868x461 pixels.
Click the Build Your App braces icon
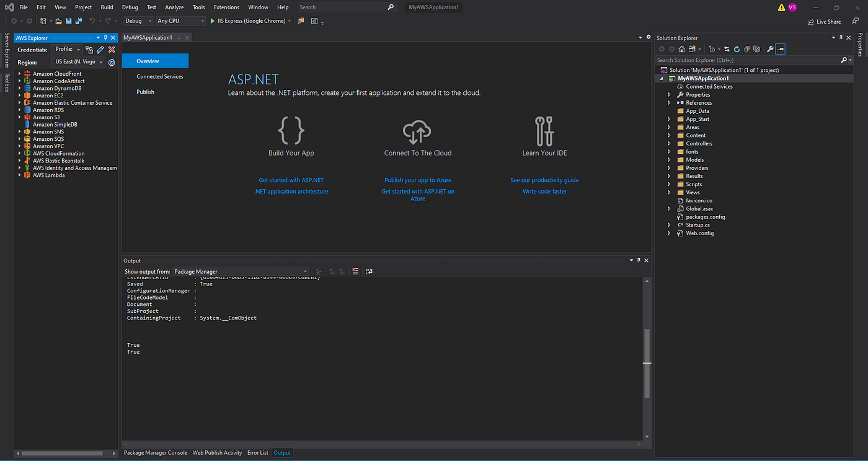tap(291, 131)
